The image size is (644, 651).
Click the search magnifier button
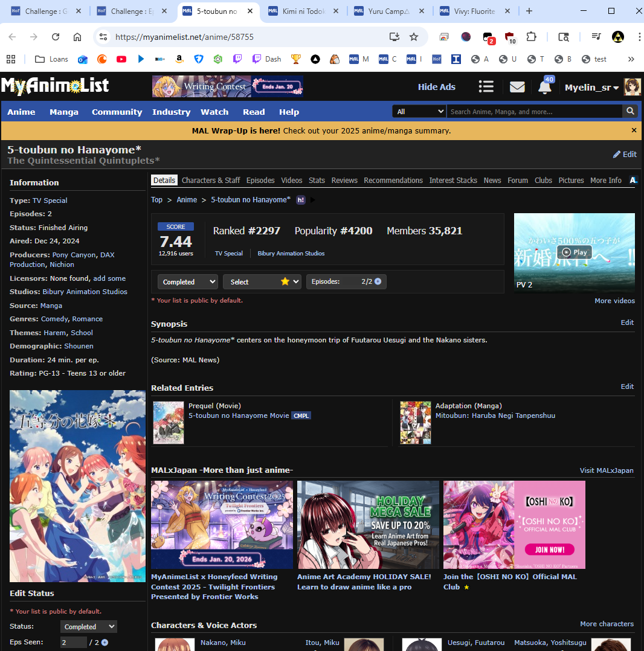tap(630, 111)
